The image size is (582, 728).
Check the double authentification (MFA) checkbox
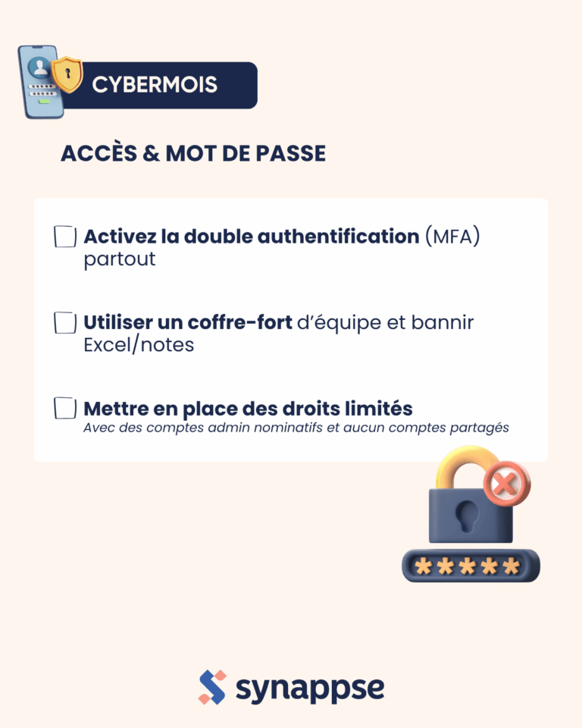click(65, 237)
